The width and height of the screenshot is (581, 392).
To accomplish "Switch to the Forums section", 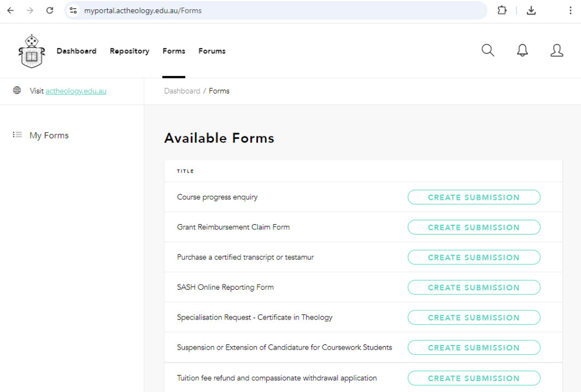I will coord(211,51).
